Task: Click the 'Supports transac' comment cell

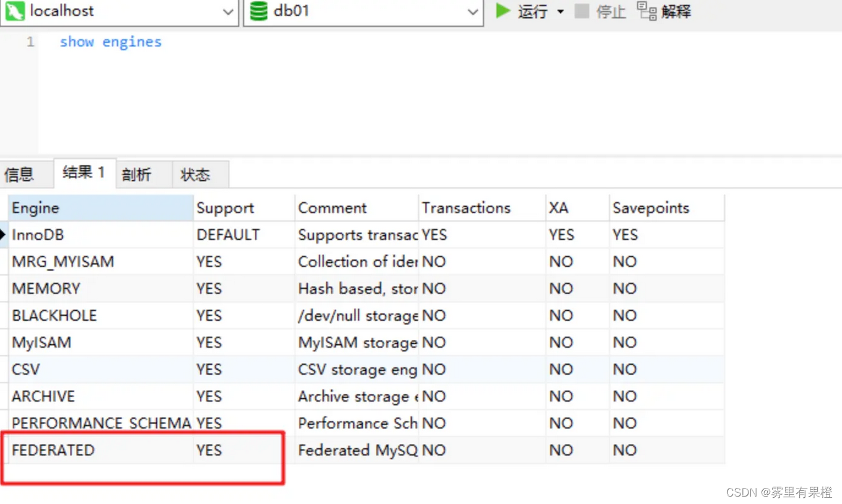Action: pyautogui.click(x=357, y=235)
